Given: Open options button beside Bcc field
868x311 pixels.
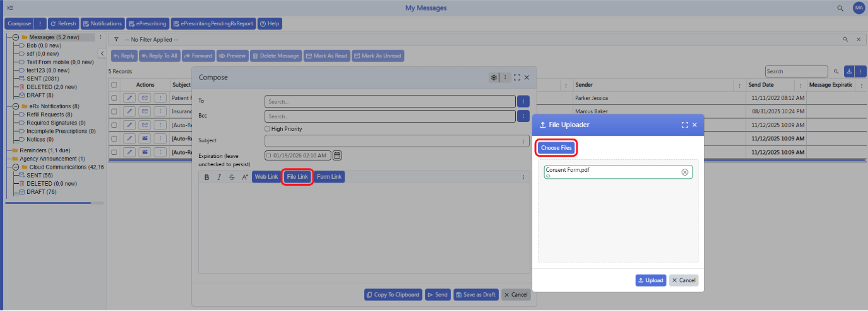Looking at the screenshot, I should 523,116.
